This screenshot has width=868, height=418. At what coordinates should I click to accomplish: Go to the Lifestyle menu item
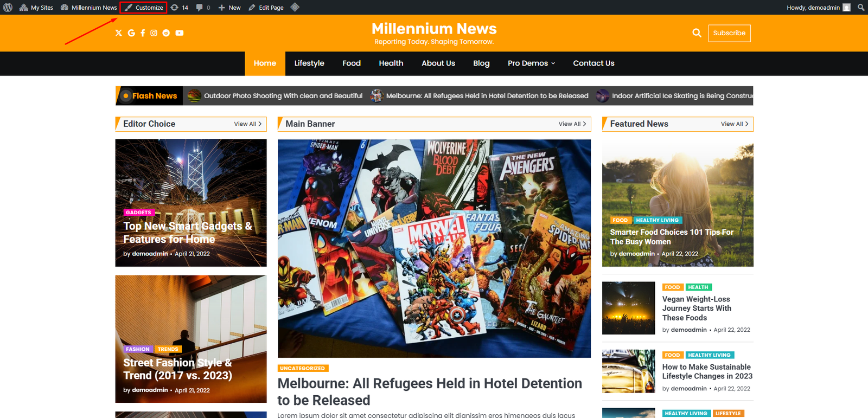click(x=309, y=63)
